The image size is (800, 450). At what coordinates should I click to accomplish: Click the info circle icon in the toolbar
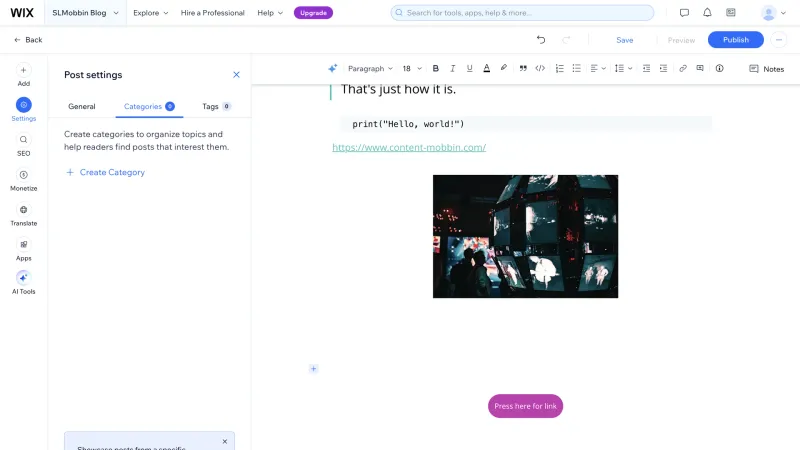tap(719, 68)
